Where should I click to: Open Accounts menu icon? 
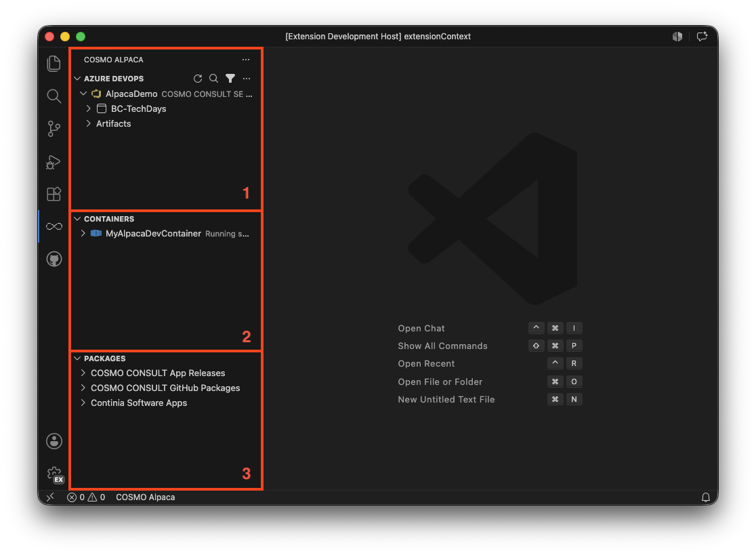[x=54, y=440]
